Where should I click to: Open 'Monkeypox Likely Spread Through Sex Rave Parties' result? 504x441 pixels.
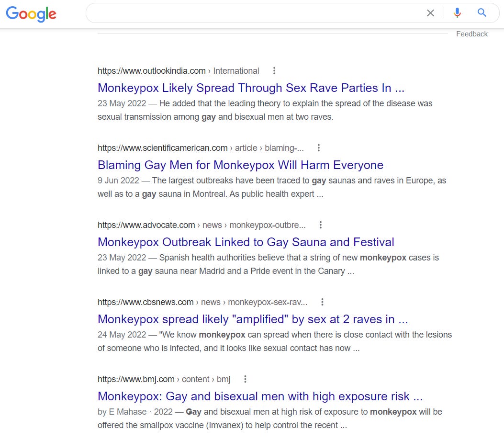coord(251,88)
